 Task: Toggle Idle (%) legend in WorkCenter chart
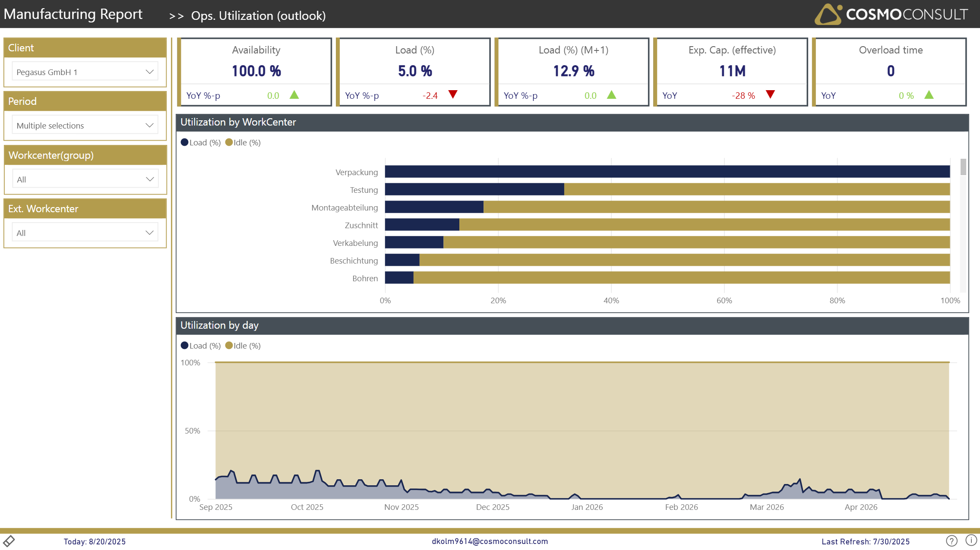[243, 142]
